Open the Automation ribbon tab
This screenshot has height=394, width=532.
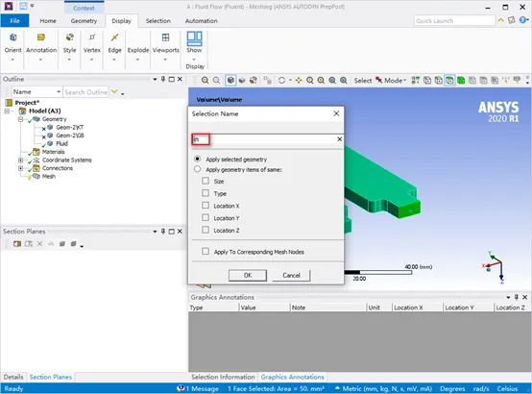point(202,21)
